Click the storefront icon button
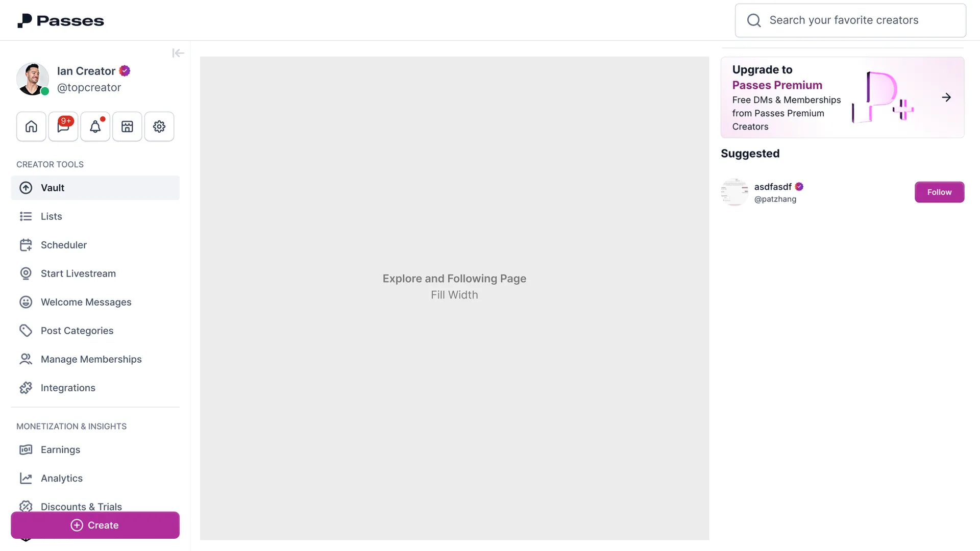Screen dimensions: 980x551 coord(127,127)
